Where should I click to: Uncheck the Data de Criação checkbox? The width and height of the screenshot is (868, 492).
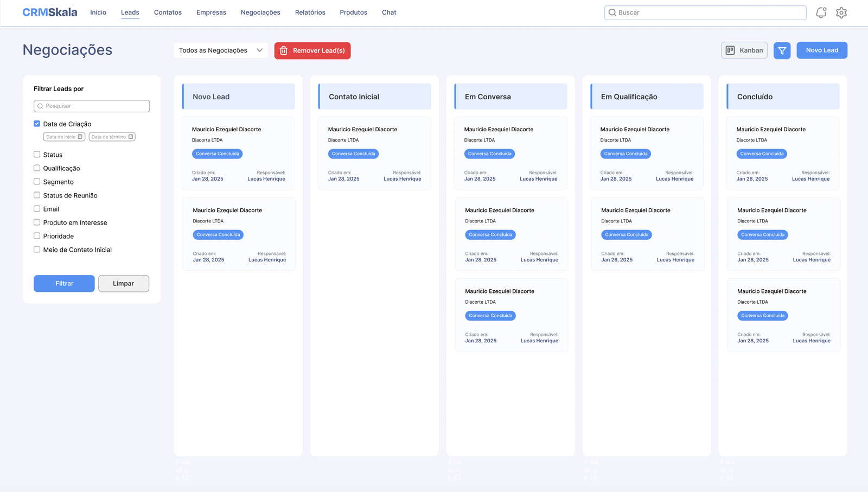click(x=37, y=124)
